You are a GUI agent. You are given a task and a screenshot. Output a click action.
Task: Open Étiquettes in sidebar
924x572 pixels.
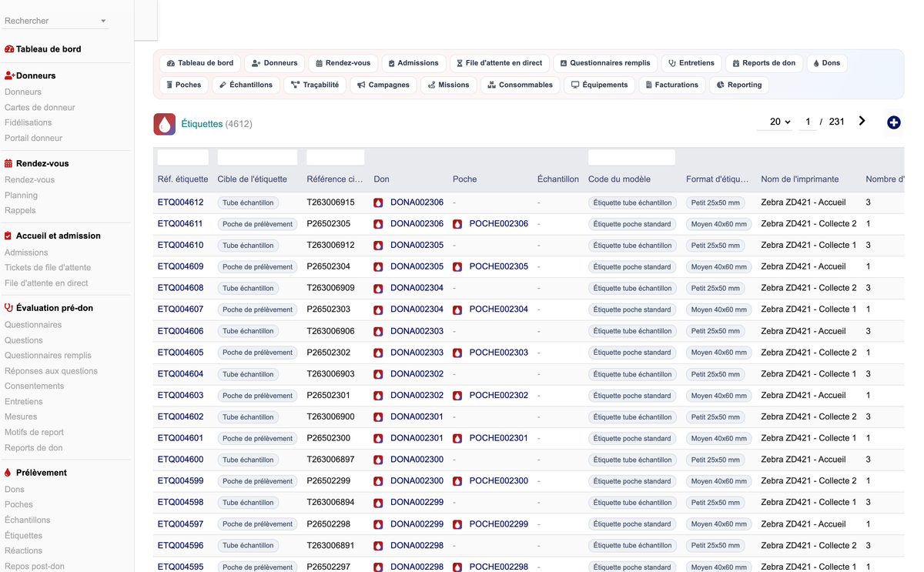pos(24,536)
